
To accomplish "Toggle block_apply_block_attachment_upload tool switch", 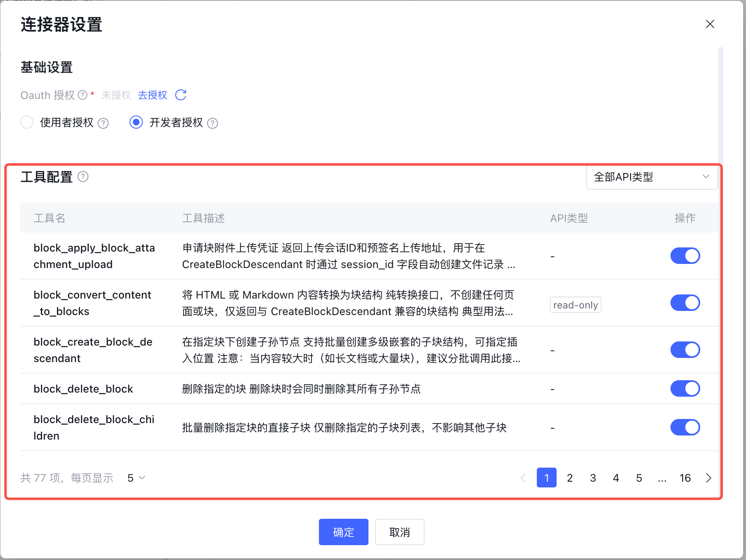I will [685, 256].
